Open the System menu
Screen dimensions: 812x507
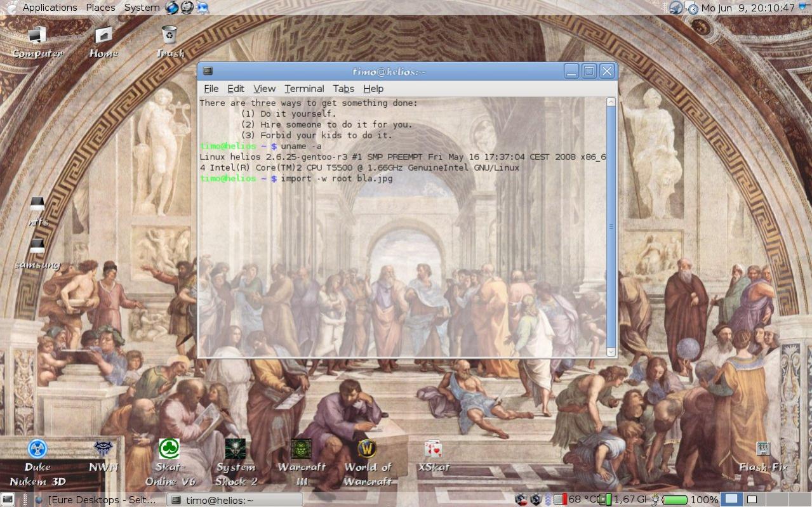[x=142, y=8]
